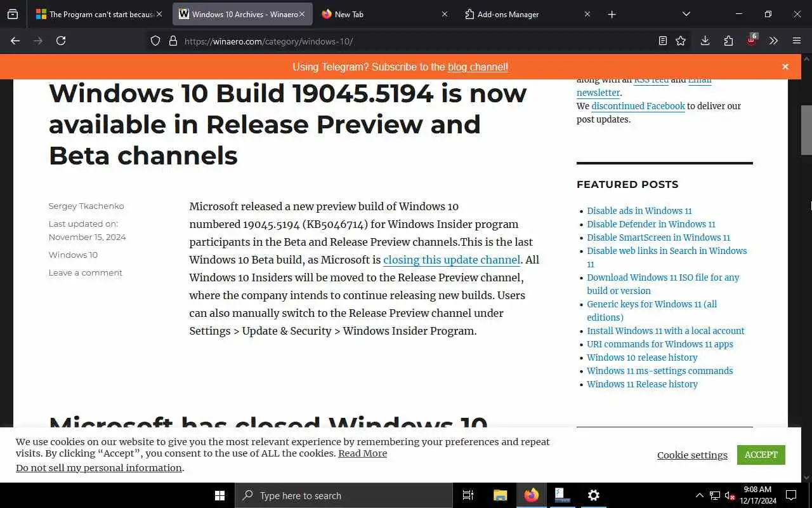The height and width of the screenshot is (508, 812).
Task: Accept cookies with ACCEPT button
Action: (761, 455)
